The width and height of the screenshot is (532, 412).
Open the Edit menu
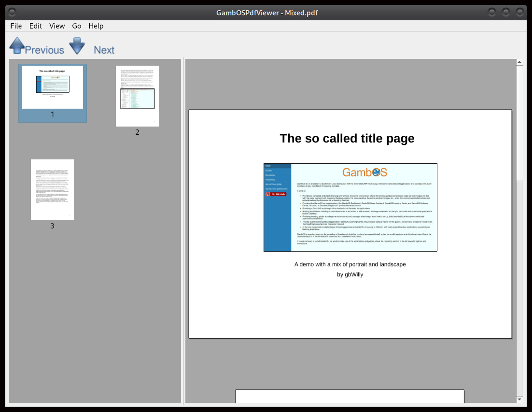35,26
